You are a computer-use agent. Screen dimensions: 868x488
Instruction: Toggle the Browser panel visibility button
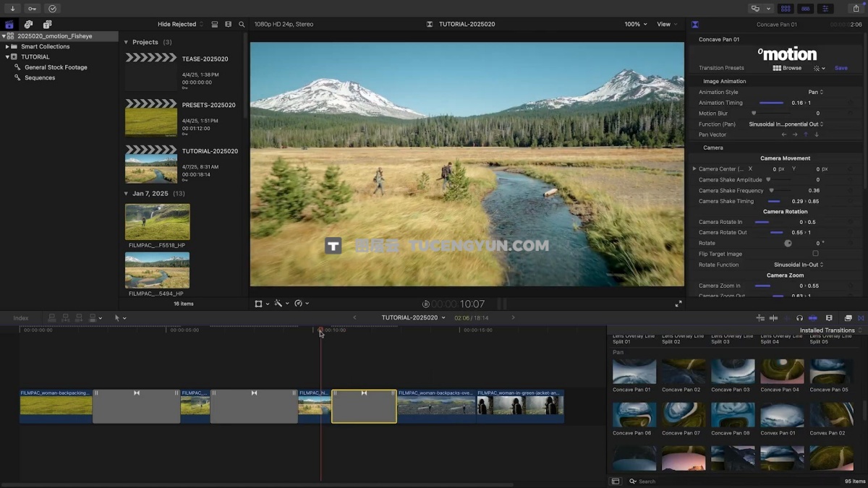click(786, 9)
